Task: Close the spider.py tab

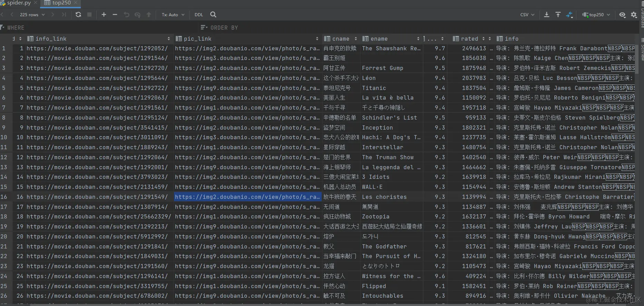Action: 36,3
